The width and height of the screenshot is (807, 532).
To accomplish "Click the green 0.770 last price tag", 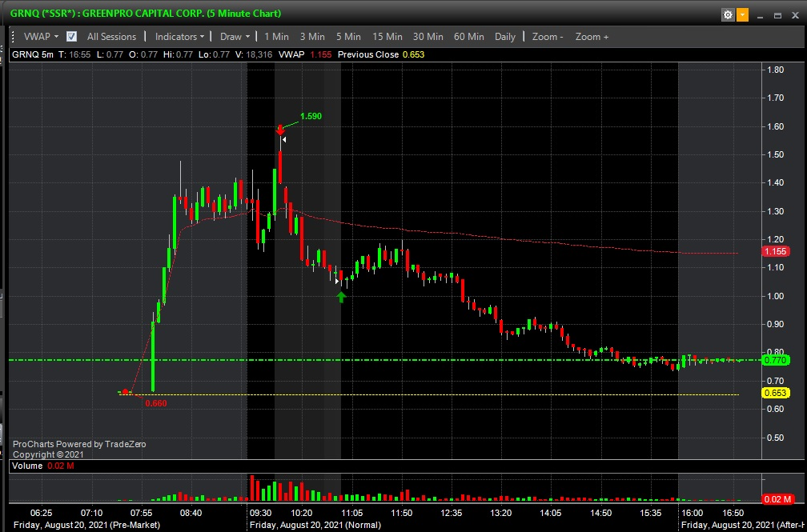I will tap(775, 360).
